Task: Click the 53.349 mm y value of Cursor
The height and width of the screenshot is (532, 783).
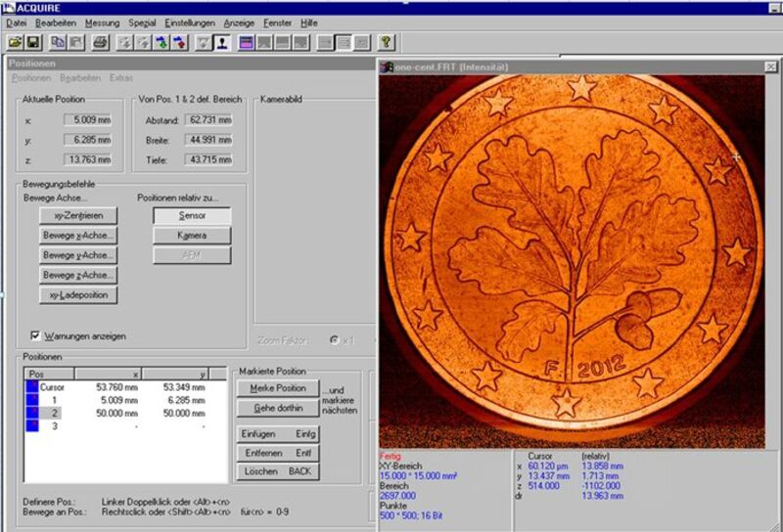Action: click(x=184, y=387)
